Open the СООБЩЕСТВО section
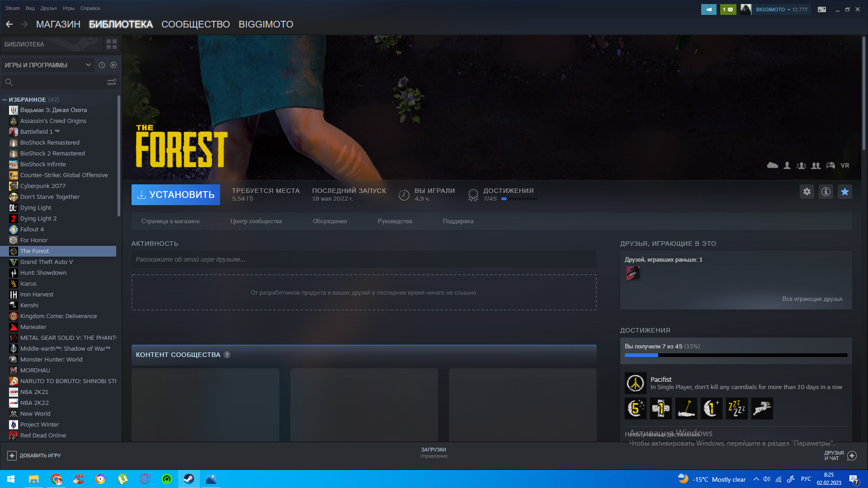This screenshot has height=488, width=868. coord(196,24)
